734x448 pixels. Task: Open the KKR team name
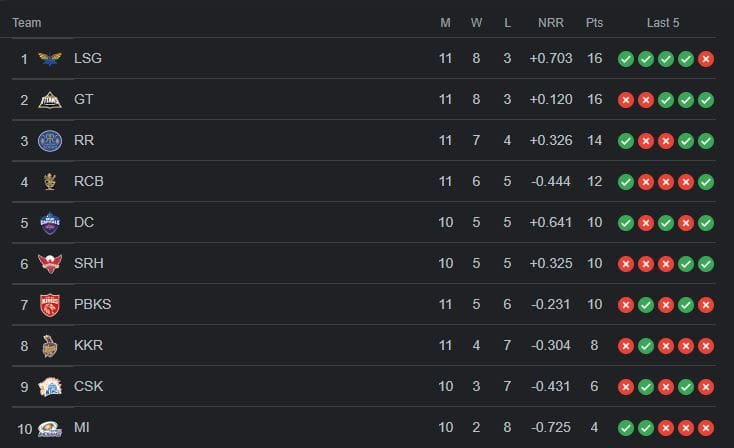click(88, 345)
